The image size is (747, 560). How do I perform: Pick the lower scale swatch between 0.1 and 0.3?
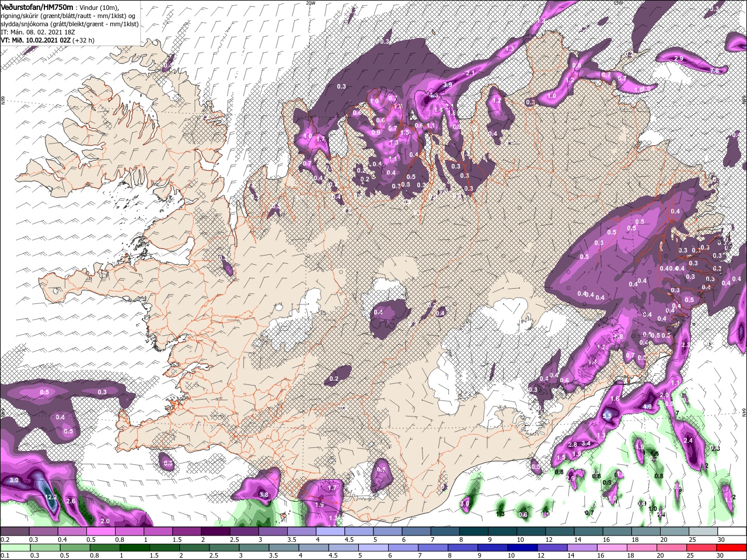coord(15,548)
